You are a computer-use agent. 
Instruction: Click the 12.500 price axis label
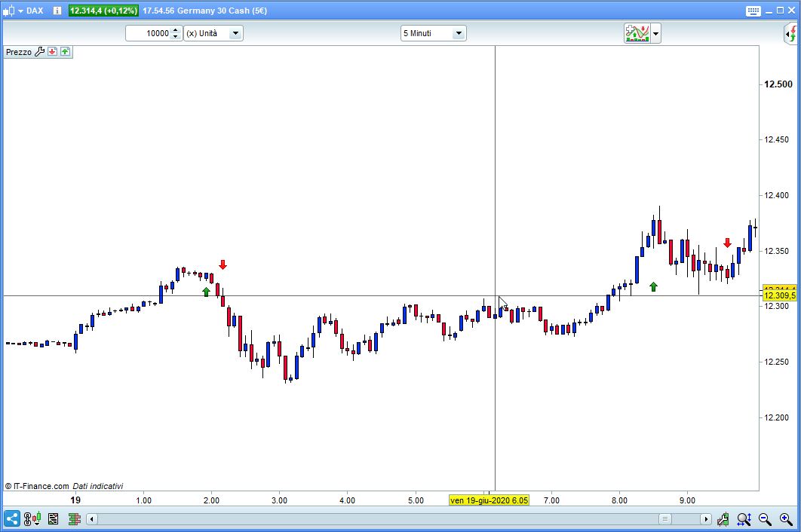pos(778,84)
